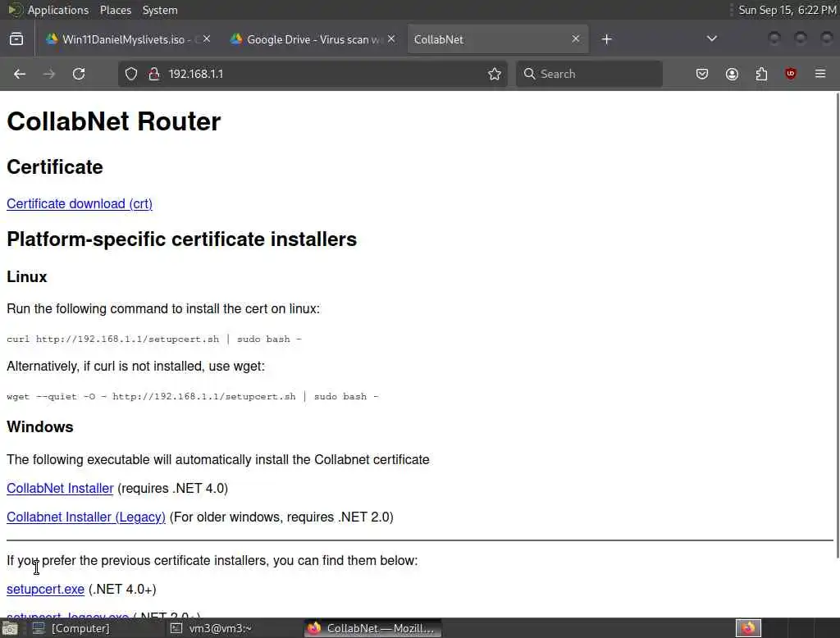Click the CollabNet Router heading

(113, 121)
